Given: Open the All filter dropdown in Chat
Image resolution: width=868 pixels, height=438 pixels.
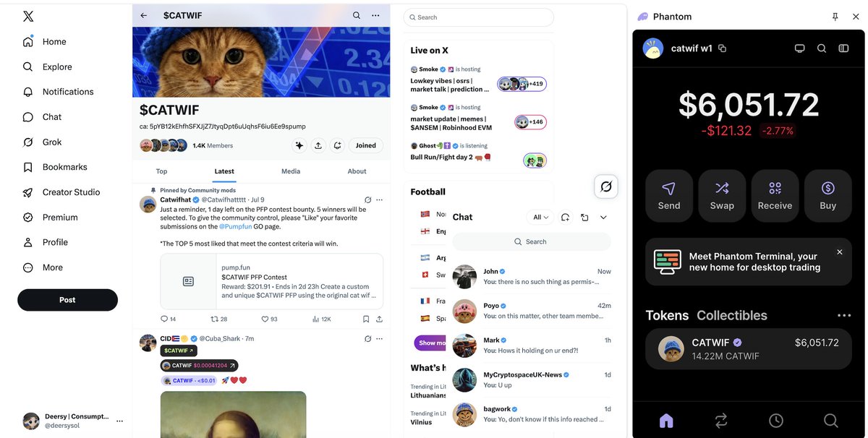Looking at the screenshot, I should tap(540, 217).
